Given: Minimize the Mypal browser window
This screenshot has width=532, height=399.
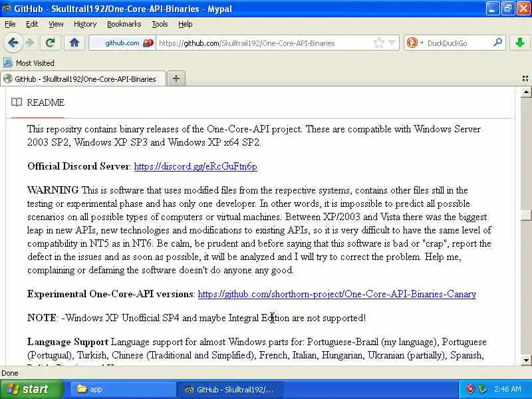Looking at the screenshot, I should click(493, 9).
